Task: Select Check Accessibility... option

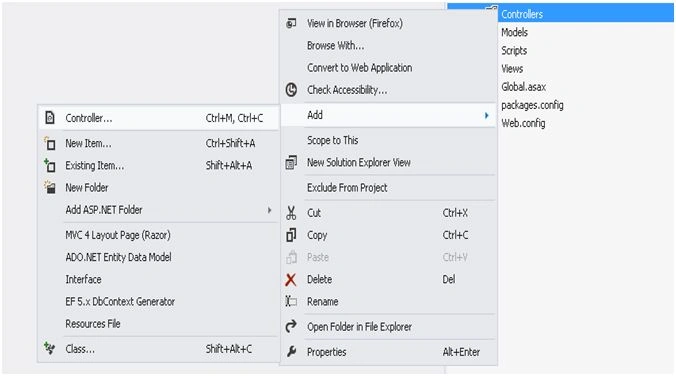Action: (388, 90)
